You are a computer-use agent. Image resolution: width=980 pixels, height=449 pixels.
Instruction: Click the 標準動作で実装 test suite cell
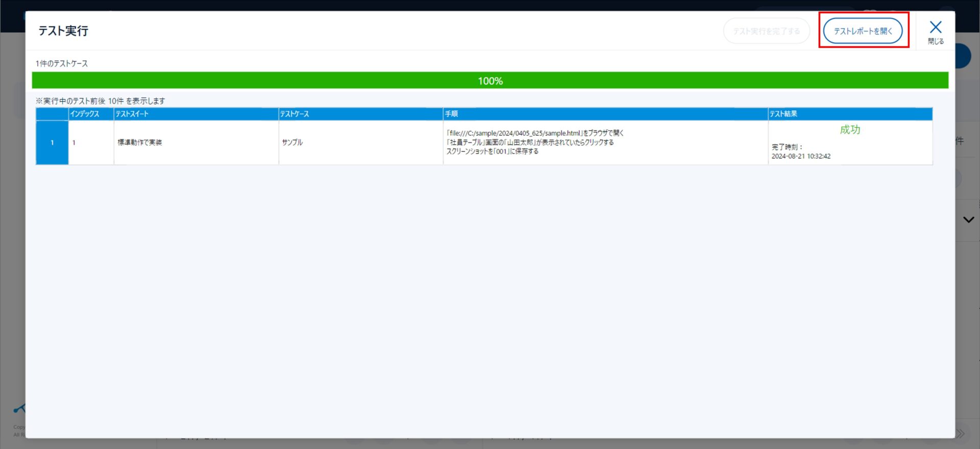point(140,143)
